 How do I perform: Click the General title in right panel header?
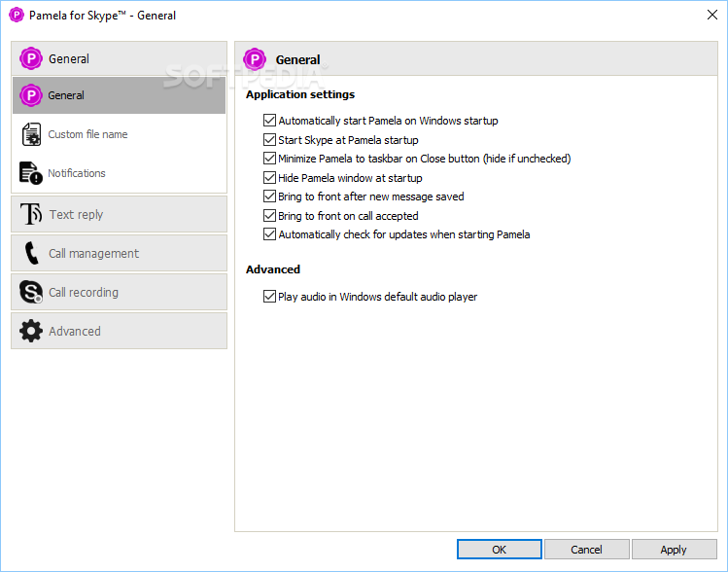coord(297,59)
